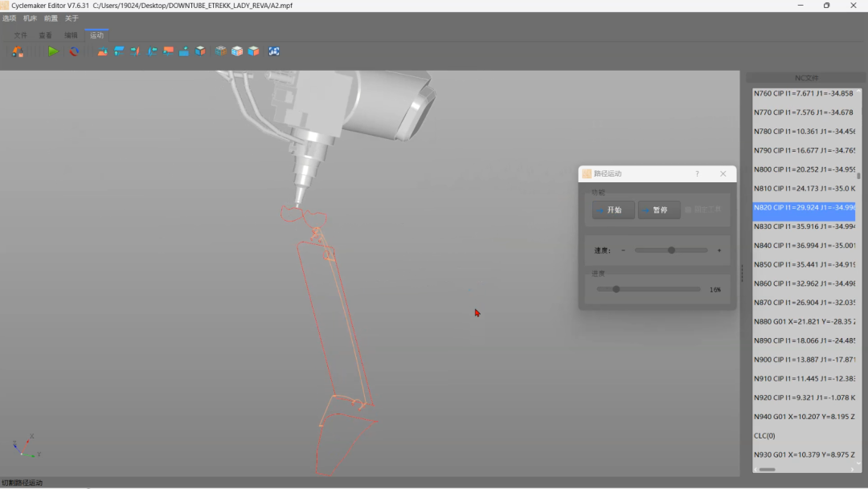The height and width of the screenshot is (489, 868).
Task: Open the 选项 menu
Action: tap(9, 18)
